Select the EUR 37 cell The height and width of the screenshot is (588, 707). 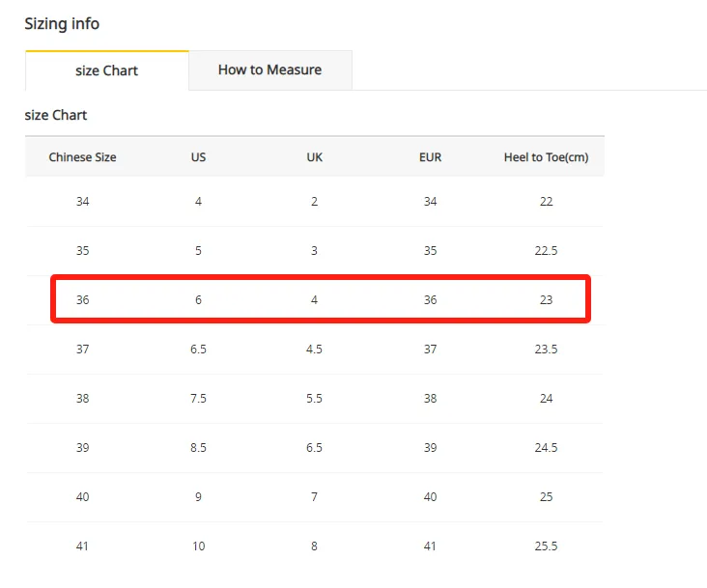tap(430, 349)
